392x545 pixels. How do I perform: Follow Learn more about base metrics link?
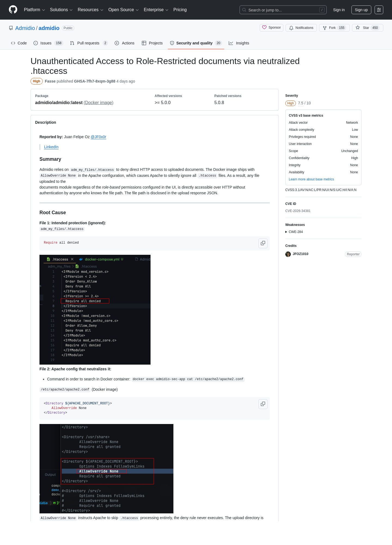coord(311,179)
